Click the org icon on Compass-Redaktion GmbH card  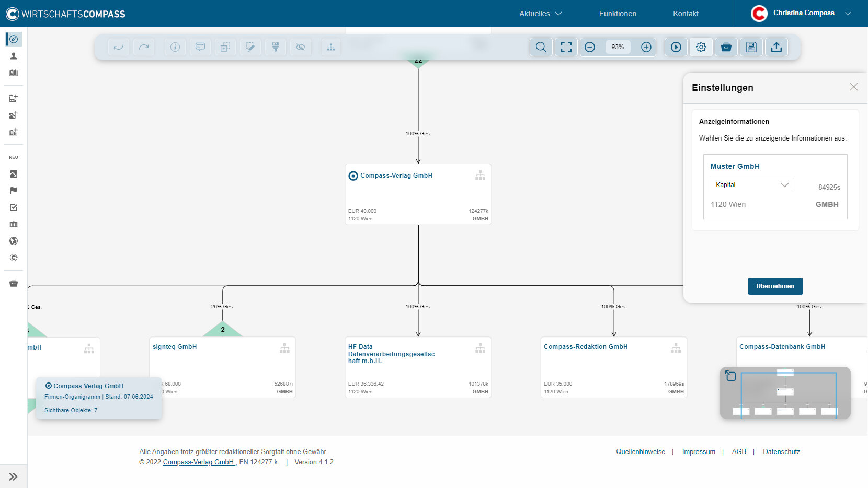(676, 348)
